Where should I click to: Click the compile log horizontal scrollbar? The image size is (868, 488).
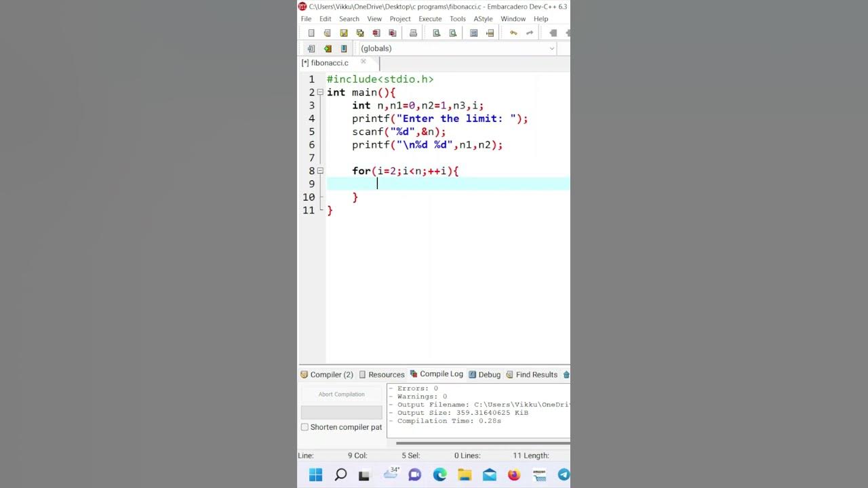tap(483, 443)
